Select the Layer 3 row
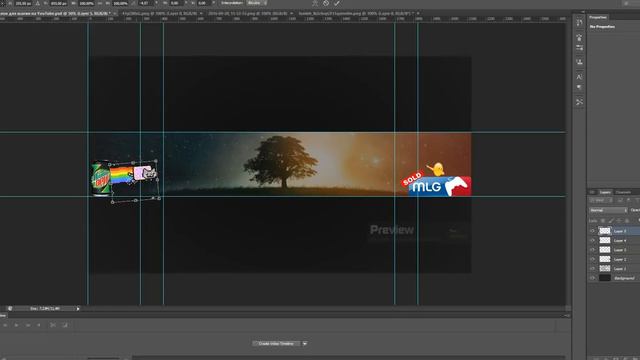The width and height of the screenshot is (640, 360). click(x=613, y=250)
